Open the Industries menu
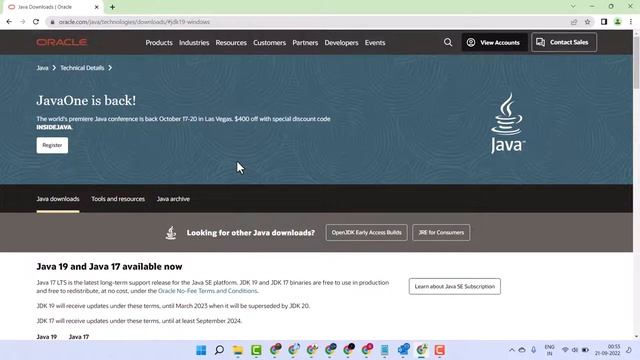640x360 pixels. pos(194,42)
